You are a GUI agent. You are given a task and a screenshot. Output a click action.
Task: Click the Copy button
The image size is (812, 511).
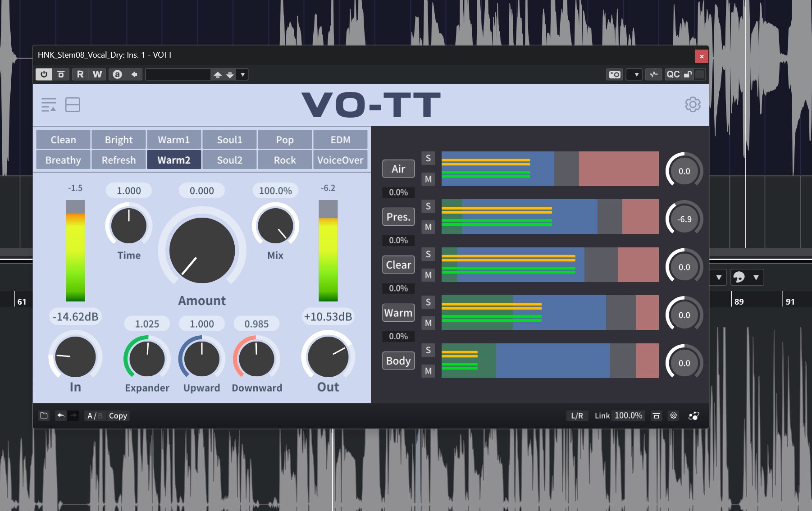118,415
